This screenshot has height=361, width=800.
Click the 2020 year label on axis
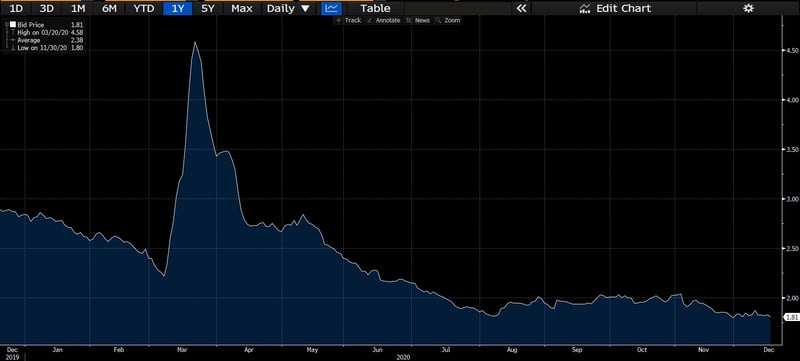point(402,357)
